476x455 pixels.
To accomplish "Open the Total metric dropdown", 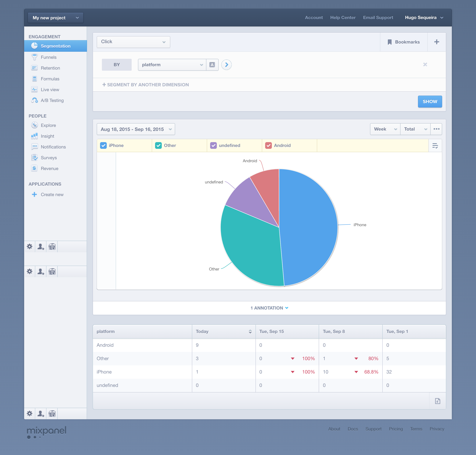I will tap(415, 129).
